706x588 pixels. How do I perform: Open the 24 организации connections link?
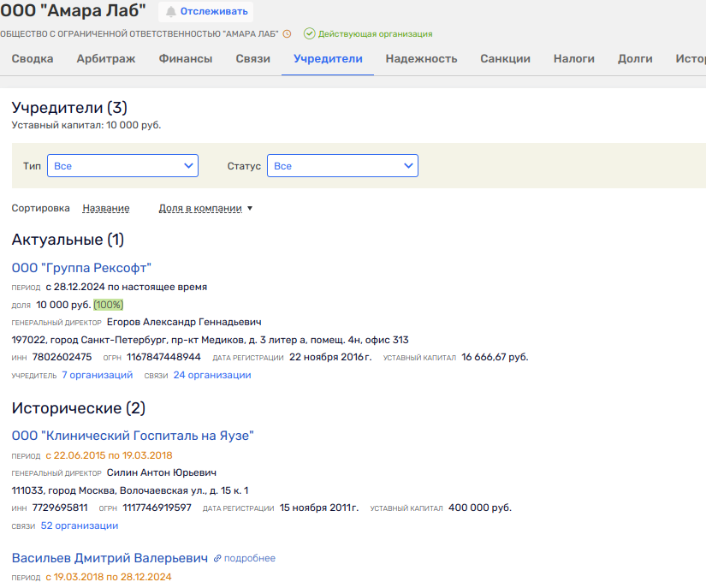tap(212, 375)
